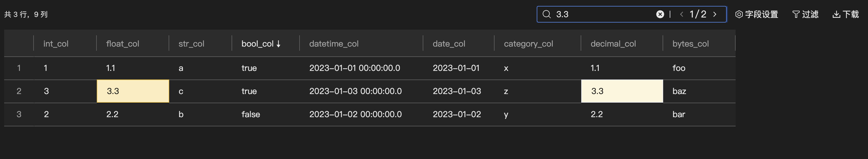Open field settings (字段设置)
This screenshot has width=868, height=159.
pos(756,14)
